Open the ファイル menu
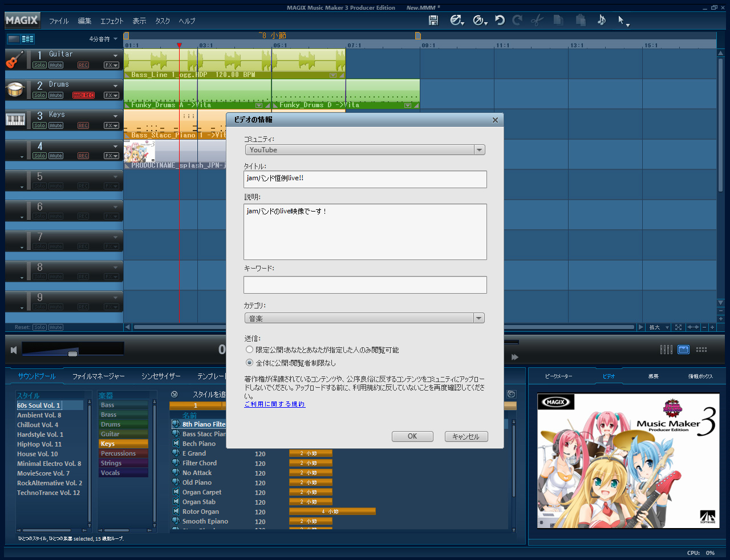This screenshot has width=730, height=560. [59, 21]
